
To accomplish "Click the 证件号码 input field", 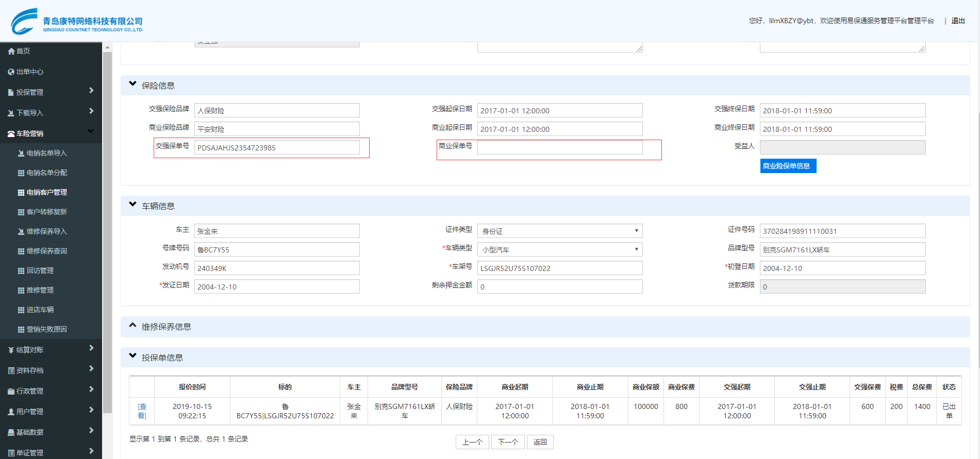I will pos(843,231).
